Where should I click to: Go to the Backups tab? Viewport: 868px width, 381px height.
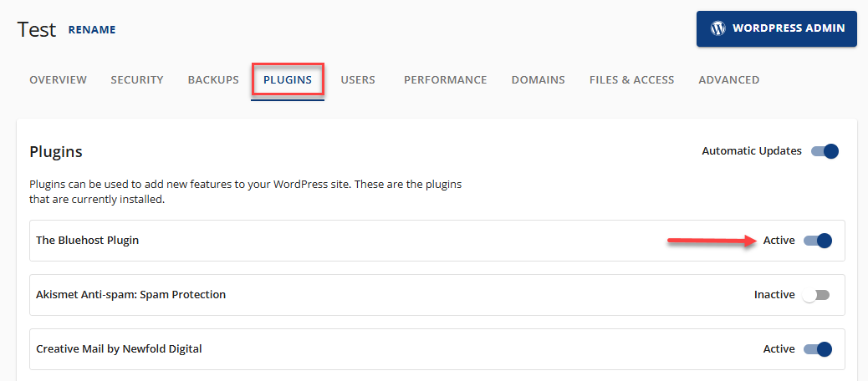(x=213, y=80)
